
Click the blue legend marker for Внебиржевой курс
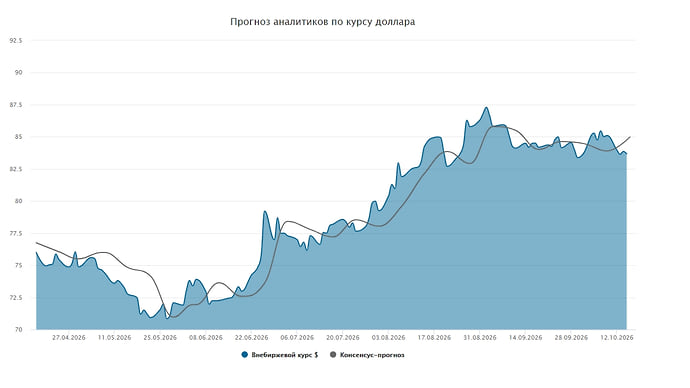(x=245, y=355)
